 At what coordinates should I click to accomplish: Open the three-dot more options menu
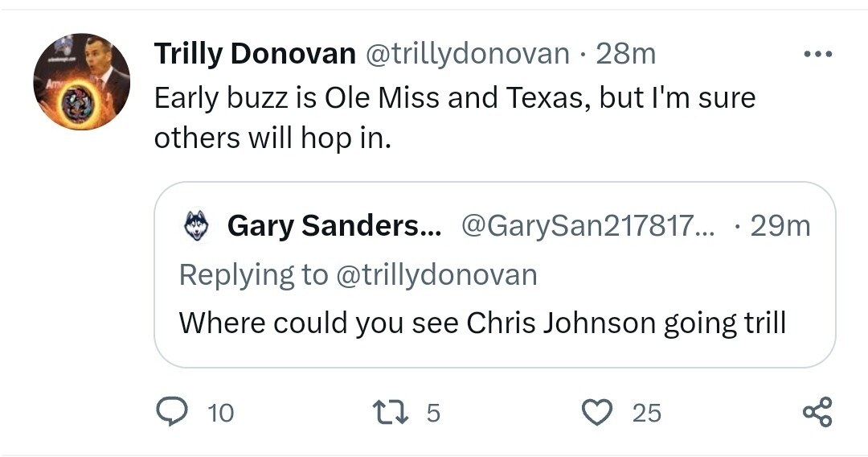tap(818, 55)
